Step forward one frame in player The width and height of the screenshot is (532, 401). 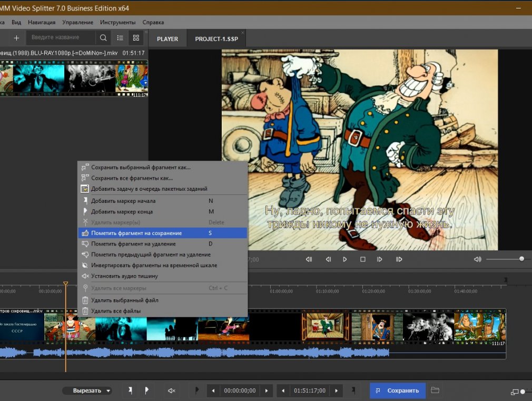click(379, 259)
